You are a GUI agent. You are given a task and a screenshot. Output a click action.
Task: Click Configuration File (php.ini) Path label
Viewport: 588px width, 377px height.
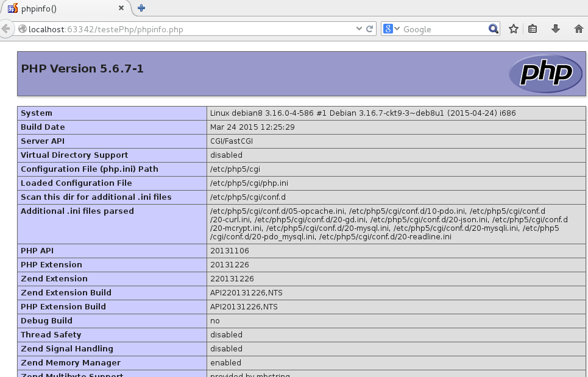(89, 169)
